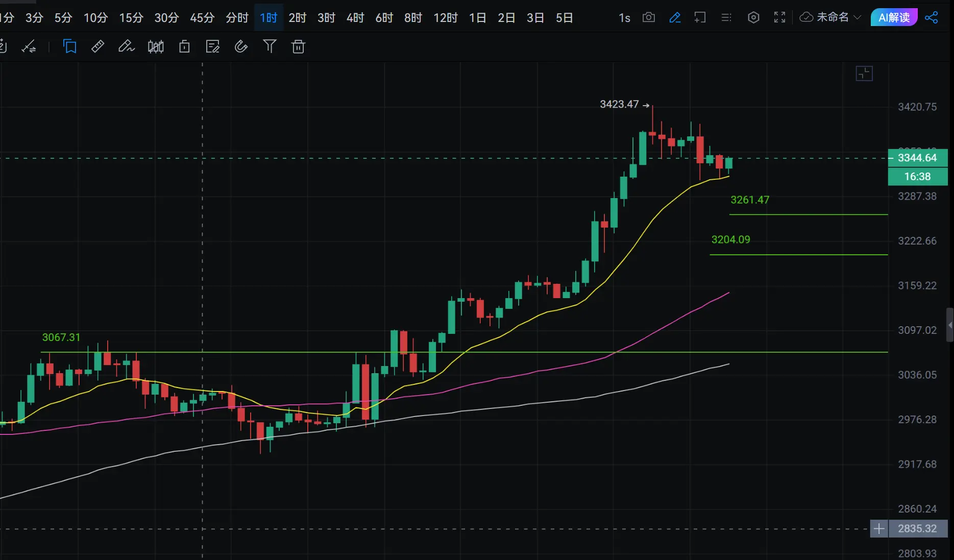
Task: Select the trend line drawing tool
Action: click(x=29, y=47)
